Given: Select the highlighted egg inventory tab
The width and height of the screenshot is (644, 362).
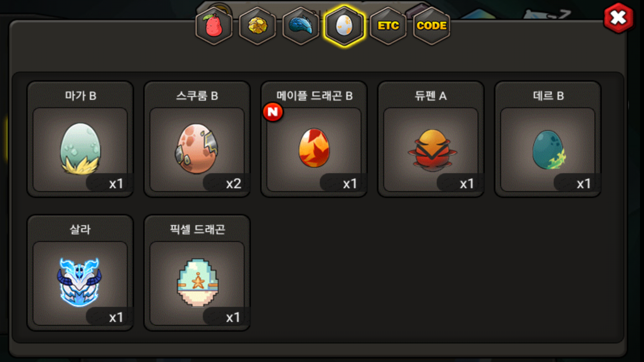Looking at the screenshot, I should tap(344, 26).
